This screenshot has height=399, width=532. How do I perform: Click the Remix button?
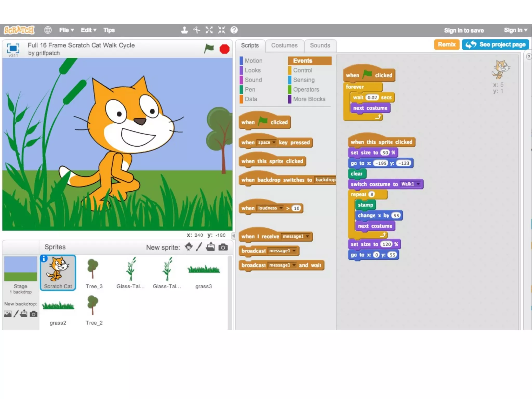tap(447, 44)
